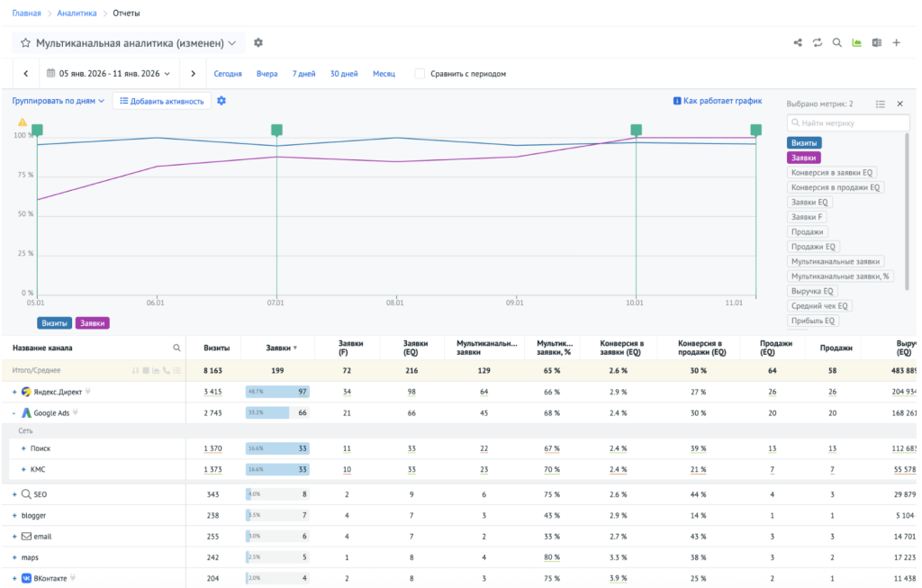Enable the Продажи metric in the metrics list
Image resolution: width=922 pixels, height=588 pixels.
click(808, 231)
